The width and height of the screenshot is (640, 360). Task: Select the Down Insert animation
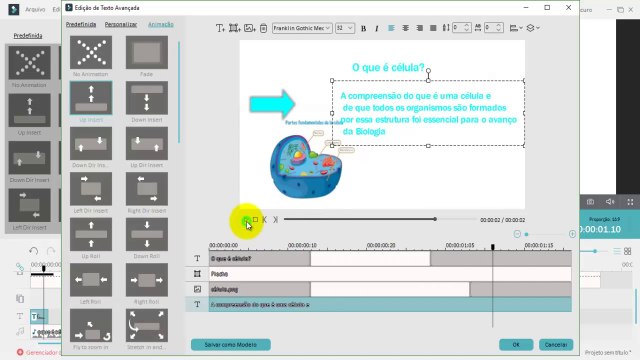(x=147, y=98)
